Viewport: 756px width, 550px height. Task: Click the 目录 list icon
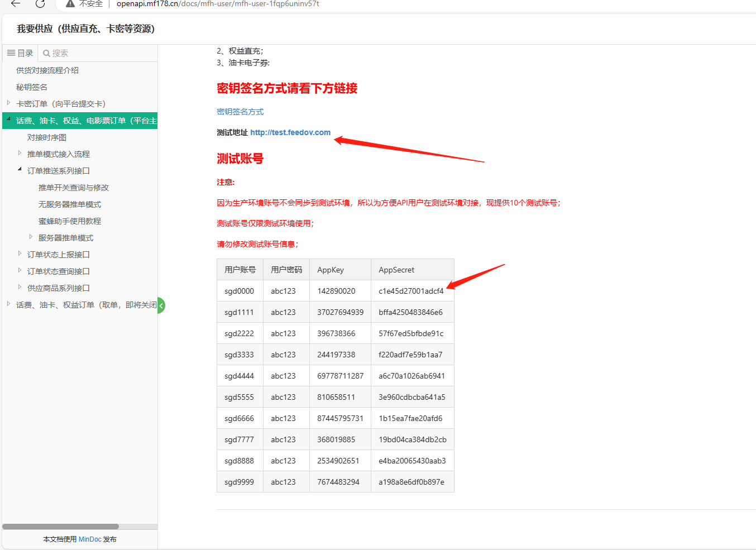[x=11, y=53]
